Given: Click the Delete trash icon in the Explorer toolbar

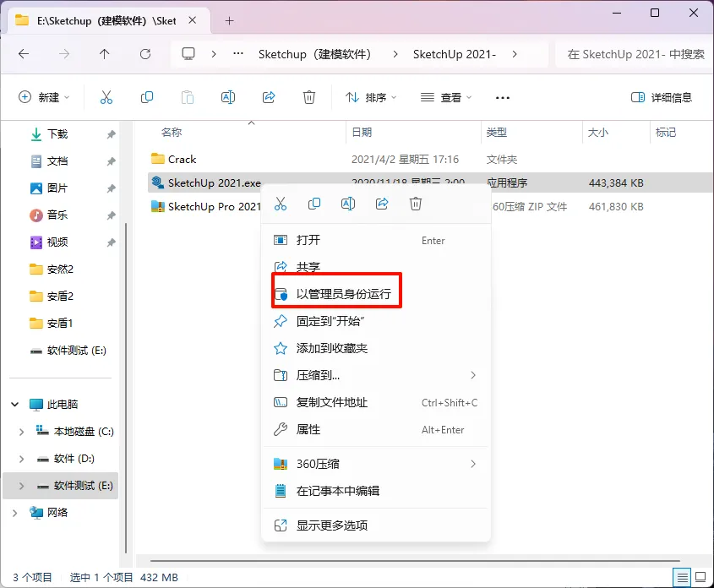Looking at the screenshot, I should tap(309, 97).
